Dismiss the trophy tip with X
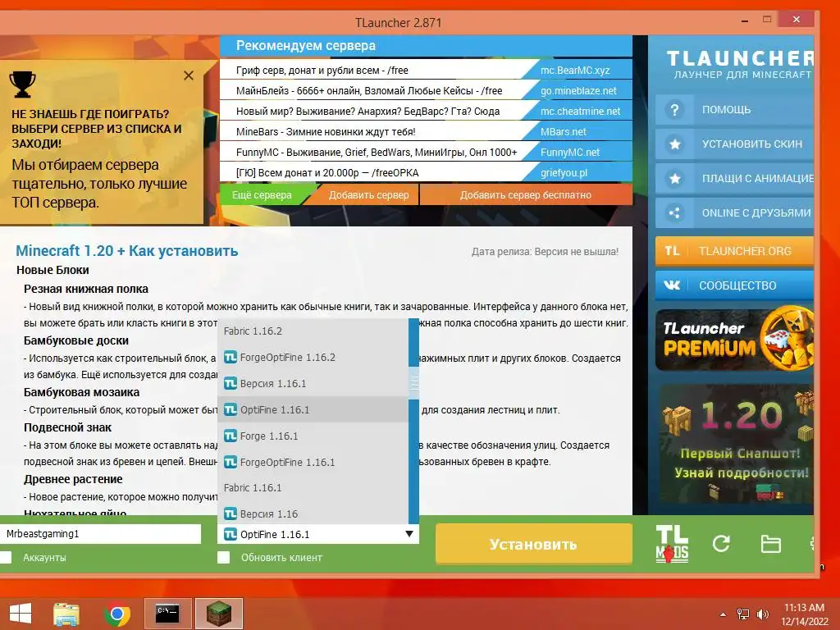This screenshot has width=840, height=630. pyautogui.click(x=189, y=75)
